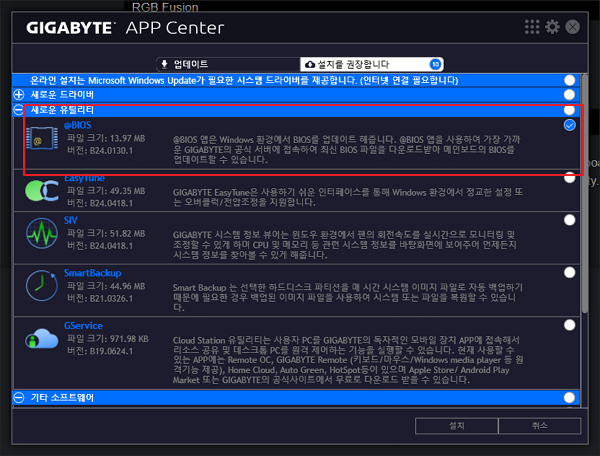Uncheck the @BIOS selection checkbox

[569, 125]
